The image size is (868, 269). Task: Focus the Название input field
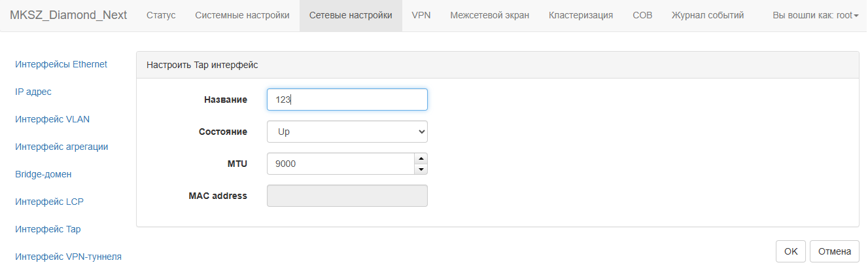point(347,99)
